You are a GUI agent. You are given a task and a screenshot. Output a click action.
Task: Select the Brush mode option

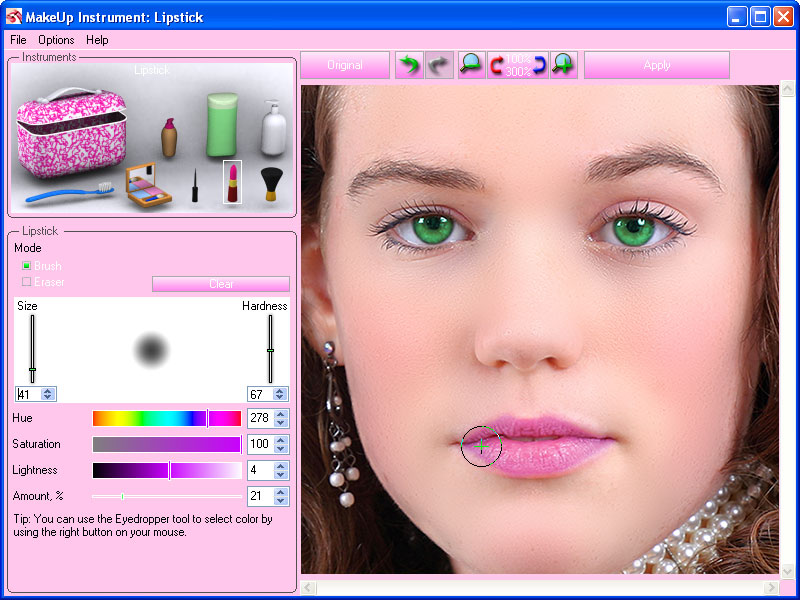coord(25,265)
